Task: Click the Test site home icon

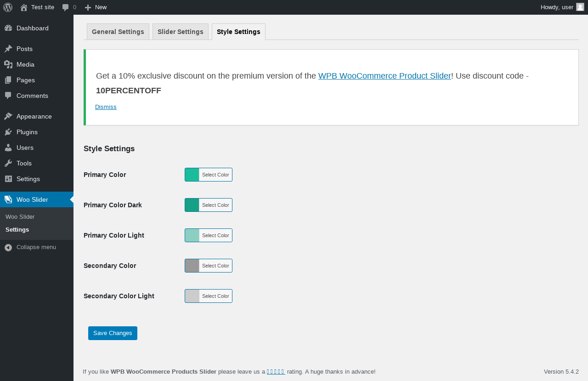Action: [24, 7]
